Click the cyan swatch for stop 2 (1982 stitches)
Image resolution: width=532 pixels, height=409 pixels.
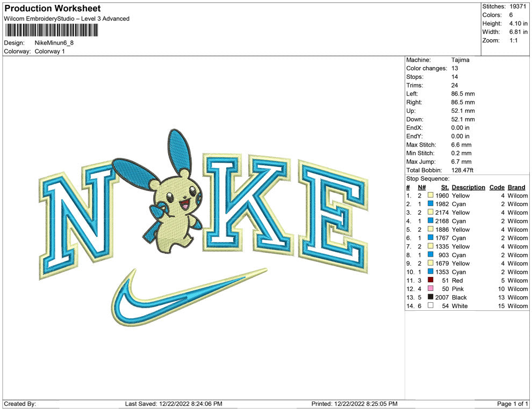pyautogui.click(x=430, y=203)
